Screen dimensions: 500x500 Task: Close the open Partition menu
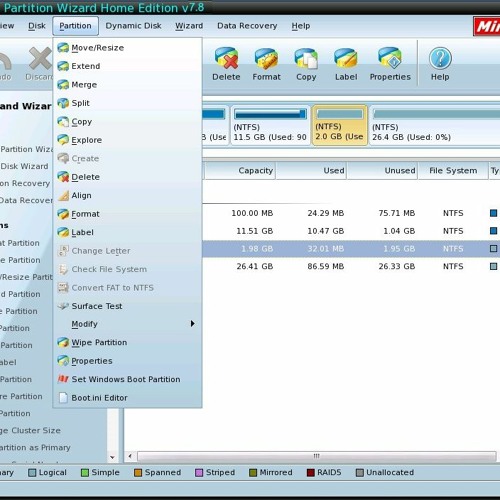coord(75,26)
